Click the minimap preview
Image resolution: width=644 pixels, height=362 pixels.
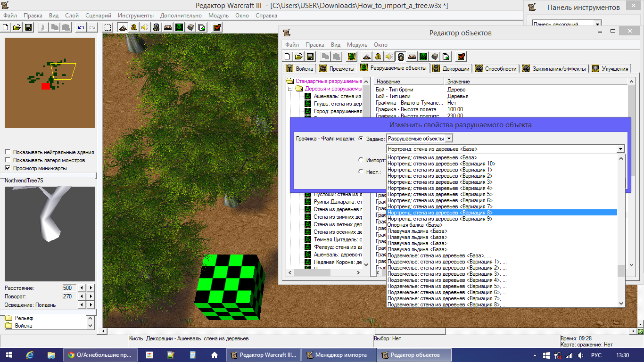tap(50, 82)
